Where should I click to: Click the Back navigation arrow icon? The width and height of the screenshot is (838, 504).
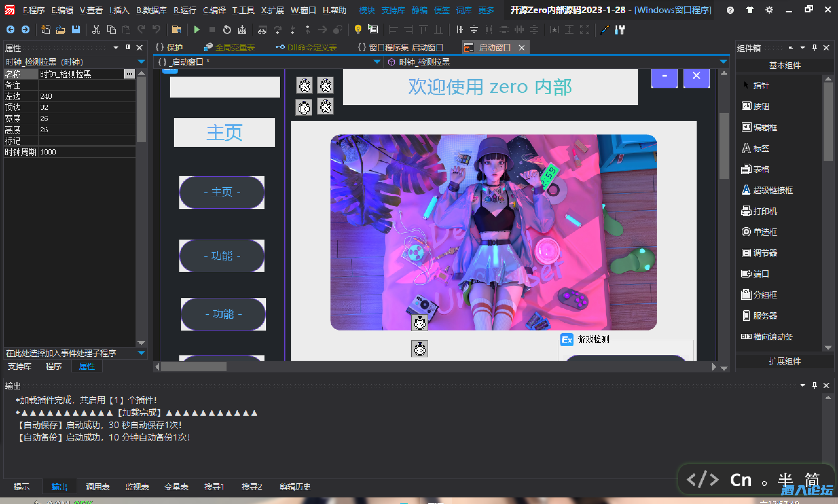pos(10,30)
